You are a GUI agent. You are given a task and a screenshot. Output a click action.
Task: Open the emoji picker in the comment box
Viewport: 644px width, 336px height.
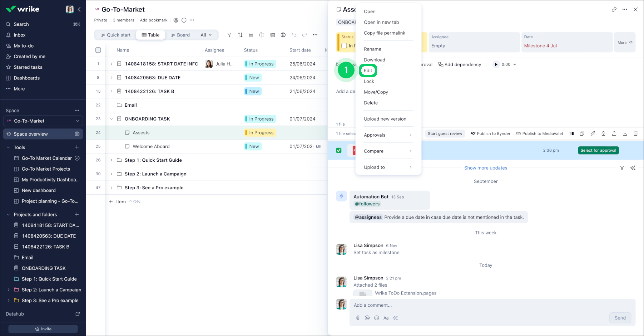click(x=377, y=318)
